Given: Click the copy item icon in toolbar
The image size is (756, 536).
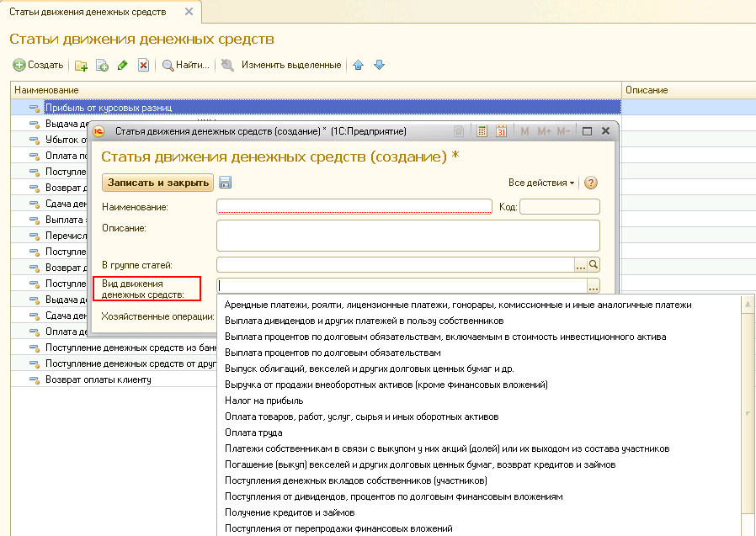Looking at the screenshot, I should (102, 65).
